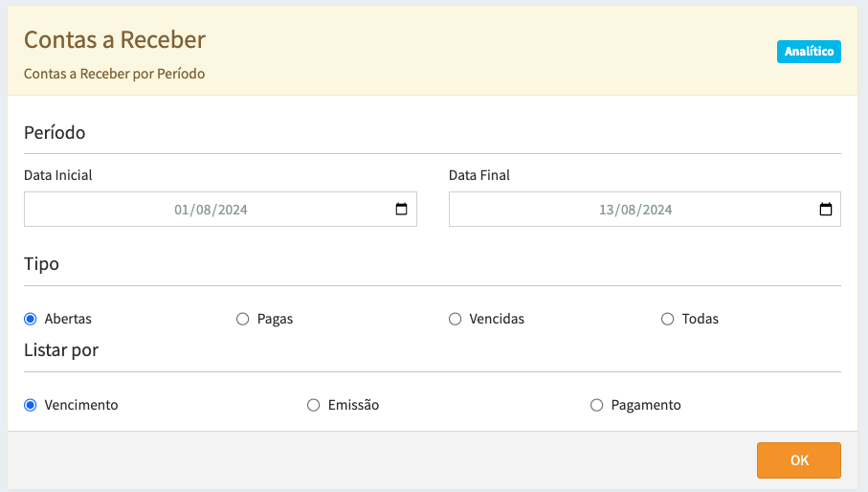Click the Contas a Receber title heading
The height and width of the screenshot is (492, 868).
(x=115, y=39)
